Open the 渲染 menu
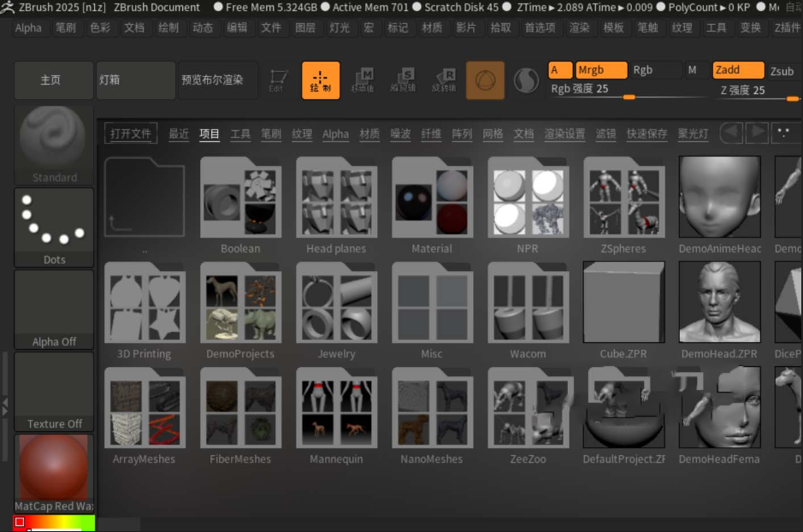Screen dimensions: 803x532 (x=579, y=27)
